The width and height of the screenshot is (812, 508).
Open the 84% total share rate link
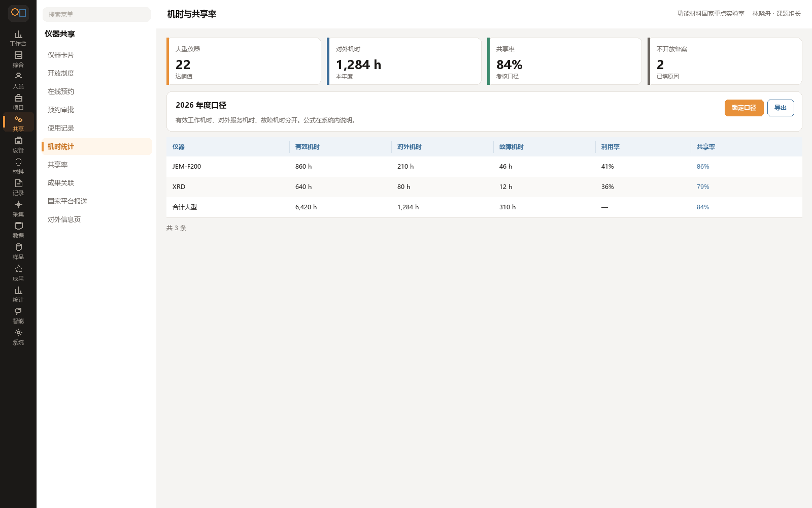click(x=703, y=207)
